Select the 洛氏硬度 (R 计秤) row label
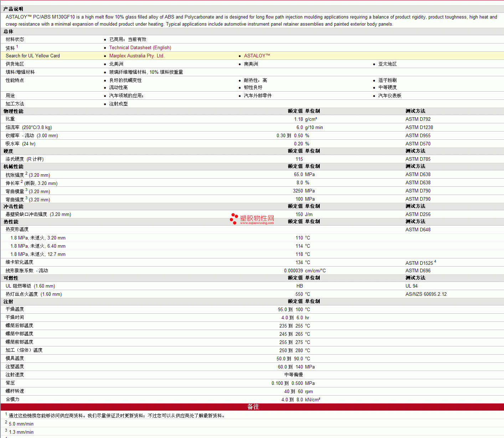 (25, 159)
